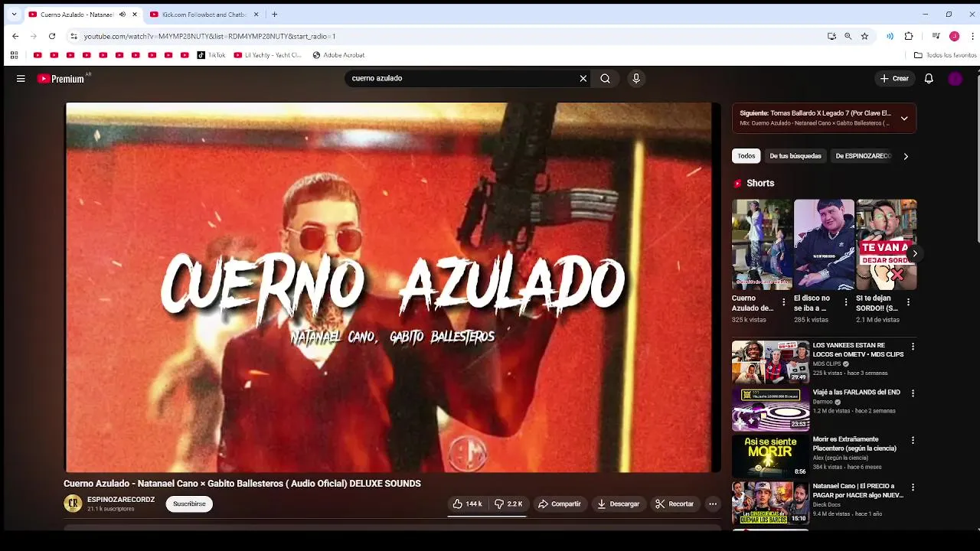
Task: Open options for Viajé a las FARLANDS video
Action: (x=913, y=393)
